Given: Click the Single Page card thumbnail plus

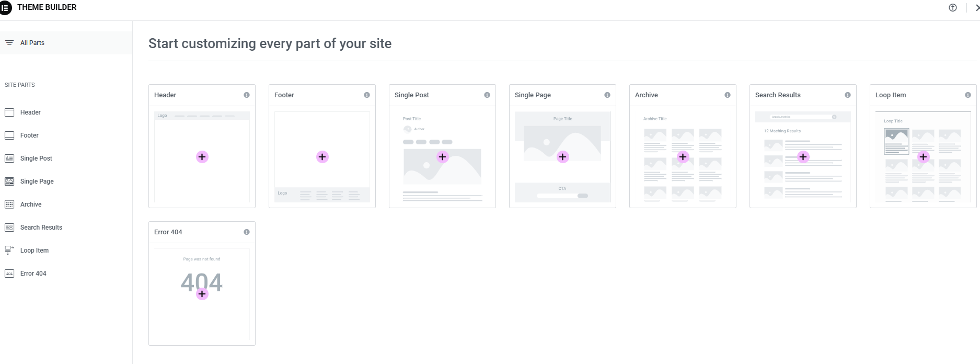Looking at the screenshot, I should coord(563,157).
